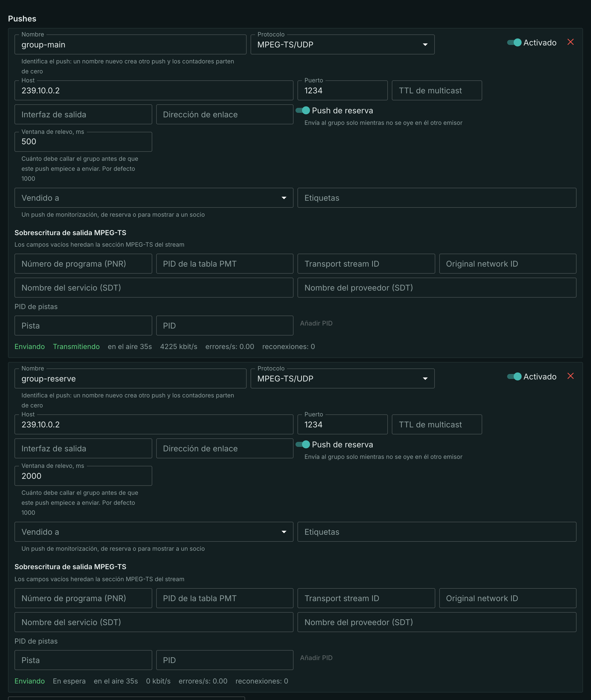Viewport: 591px width, 700px height.
Task: Edit Ventana de relevo value 2000
Action: 83,476
